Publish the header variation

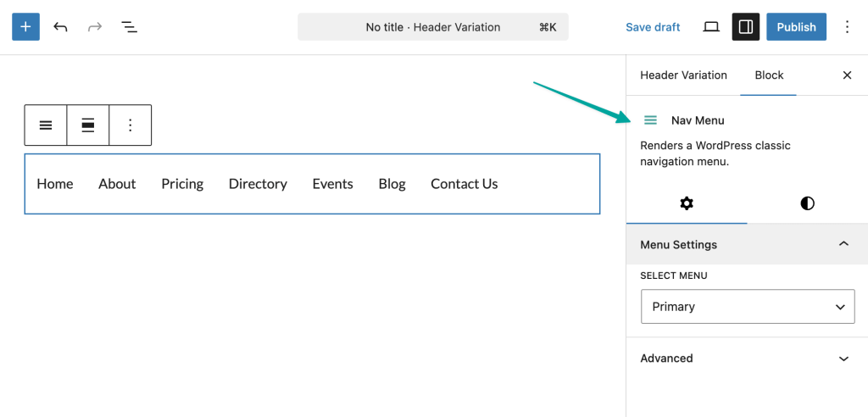pyautogui.click(x=796, y=26)
